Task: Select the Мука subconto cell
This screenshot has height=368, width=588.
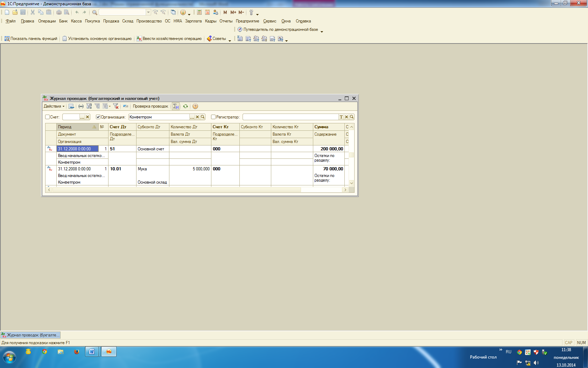Action: coord(153,169)
